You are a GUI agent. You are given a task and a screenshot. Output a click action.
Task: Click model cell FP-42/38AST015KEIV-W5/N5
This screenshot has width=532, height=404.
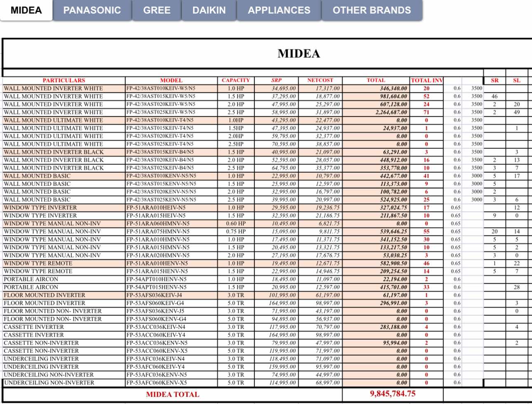(171, 96)
